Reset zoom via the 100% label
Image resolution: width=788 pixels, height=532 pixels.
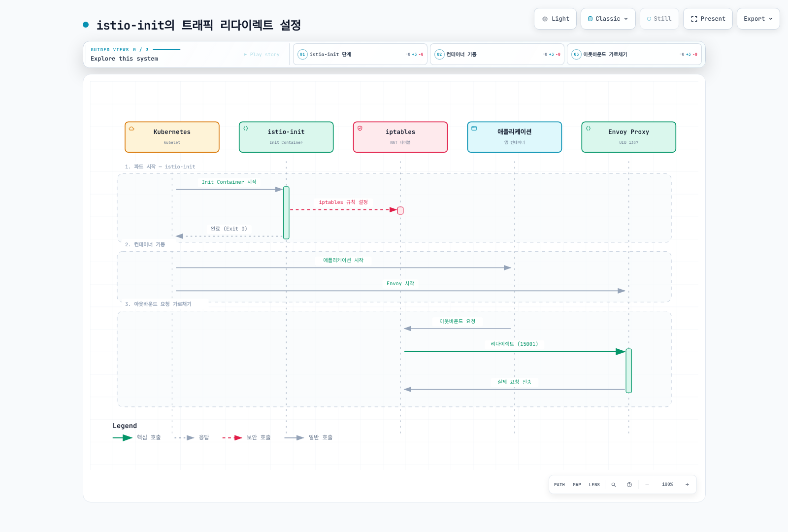[x=667, y=485]
